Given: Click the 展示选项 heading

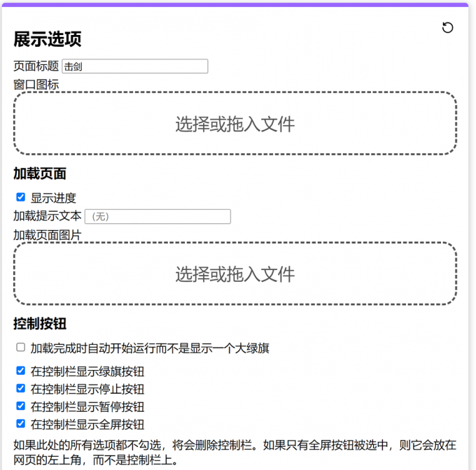Looking at the screenshot, I should tap(48, 39).
